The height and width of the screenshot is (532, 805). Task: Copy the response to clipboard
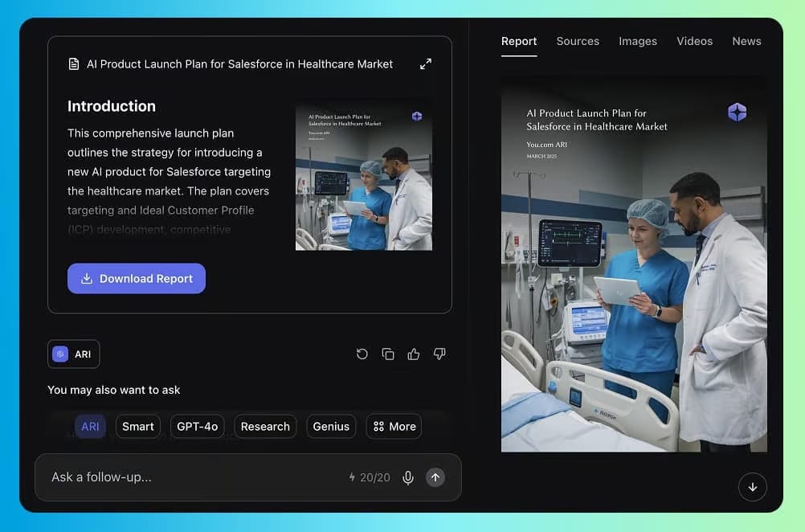(x=388, y=354)
